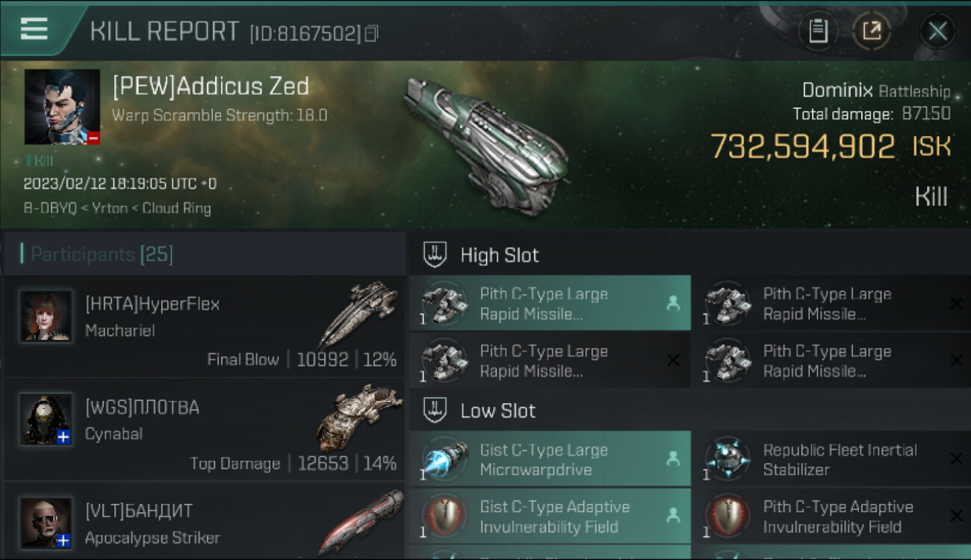Click the Gist C-Type Adaptive Invulnerability Field
This screenshot has height=560, width=971.
[x=549, y=517]
